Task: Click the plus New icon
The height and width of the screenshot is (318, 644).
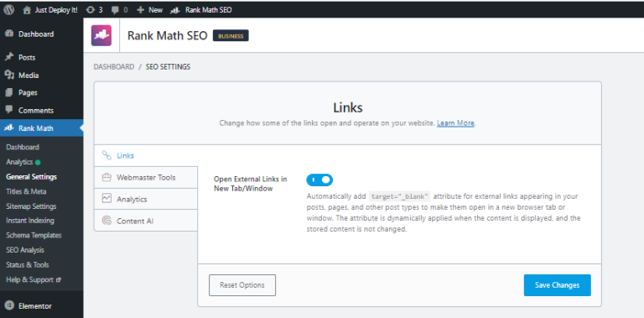Action: tap(141, 10)
